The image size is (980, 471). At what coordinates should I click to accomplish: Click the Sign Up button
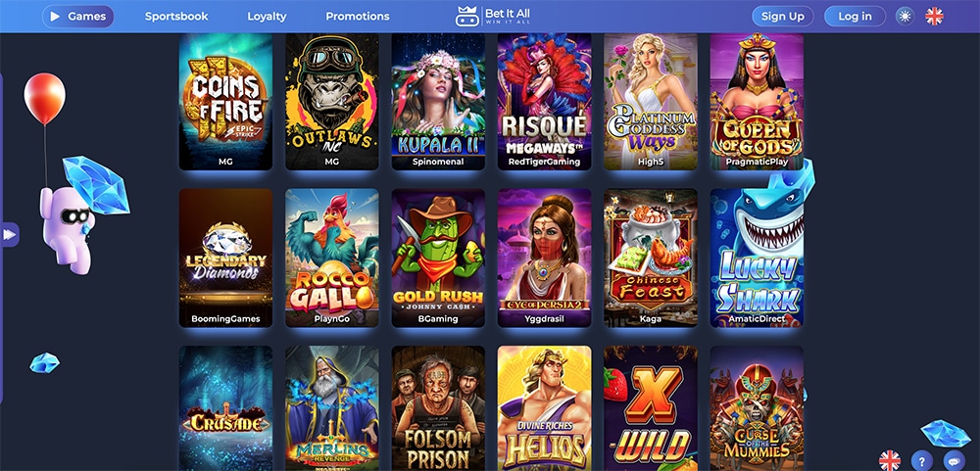click(782, 17)
